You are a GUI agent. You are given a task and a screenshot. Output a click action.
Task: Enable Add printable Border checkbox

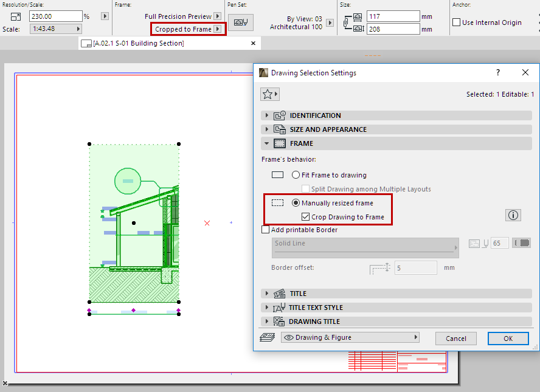[265, 230]
